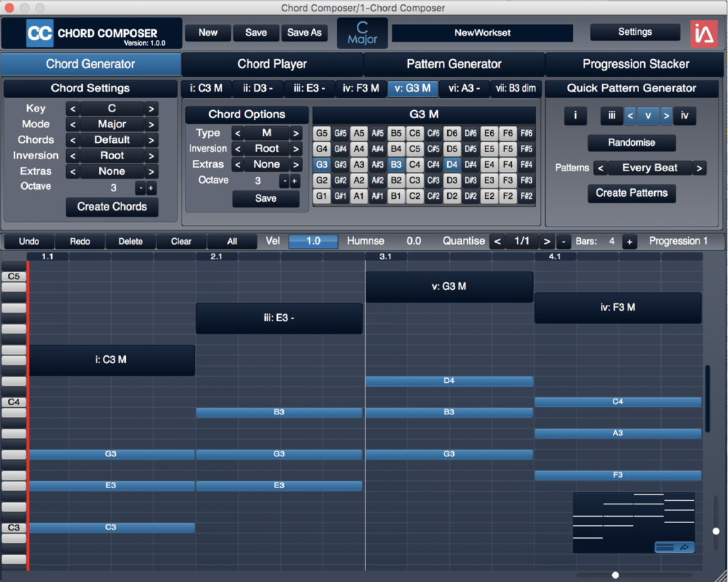Switch to the Chord Player tab
The height and width of the screenshot is (582, 728).
[272, 64]
